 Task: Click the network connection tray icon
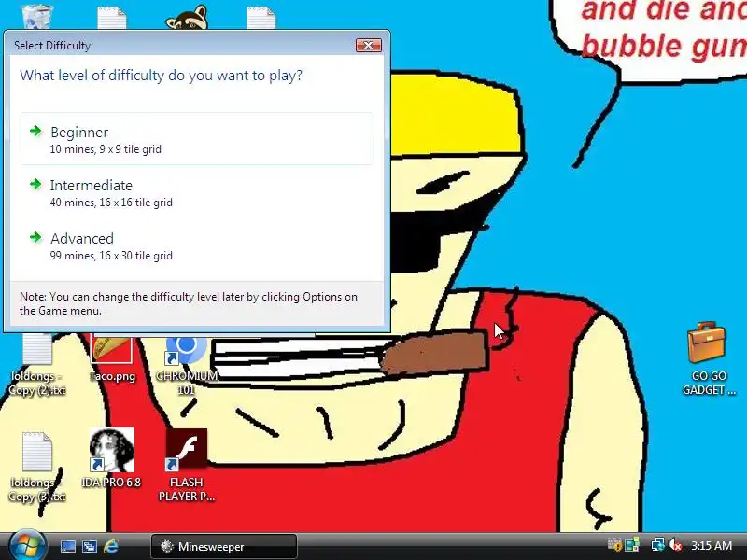[x=658, y=544]
